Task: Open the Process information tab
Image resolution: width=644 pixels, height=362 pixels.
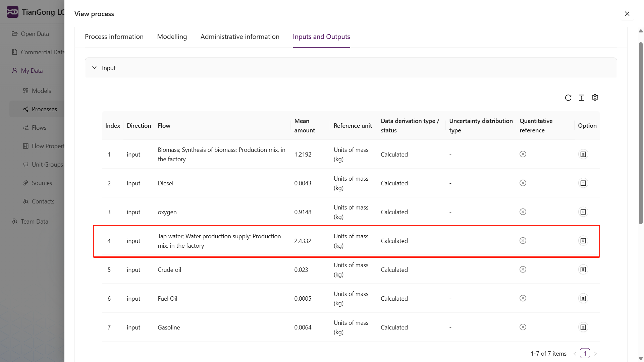Action: [x=114, y=37]
